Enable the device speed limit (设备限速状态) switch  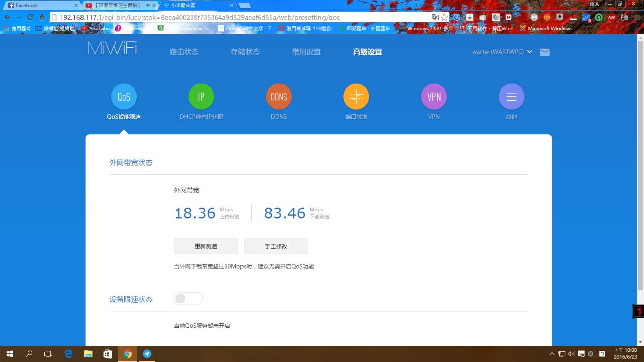point(188,299)
